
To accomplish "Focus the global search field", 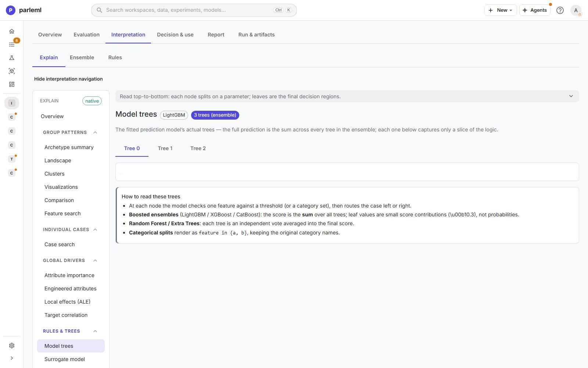I will 194,10.
